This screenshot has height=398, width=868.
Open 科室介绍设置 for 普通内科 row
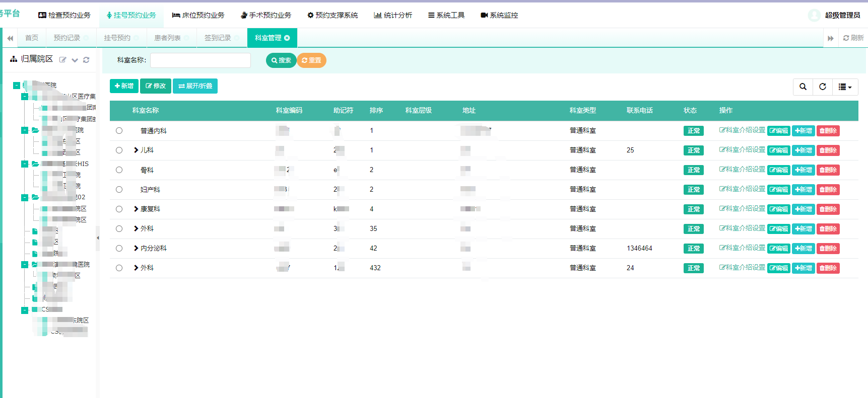pos(742,130)
